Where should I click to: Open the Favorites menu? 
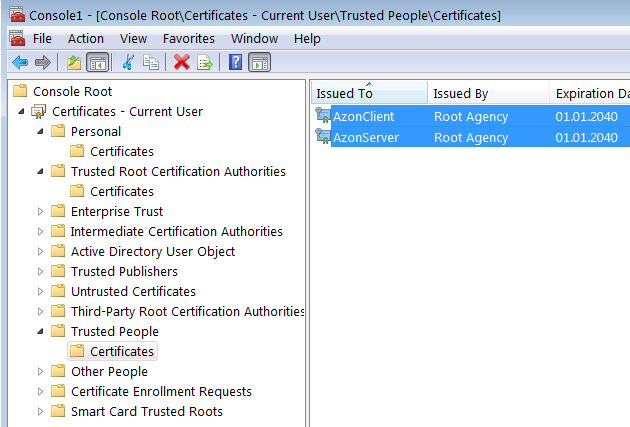[x=188, y=38]
